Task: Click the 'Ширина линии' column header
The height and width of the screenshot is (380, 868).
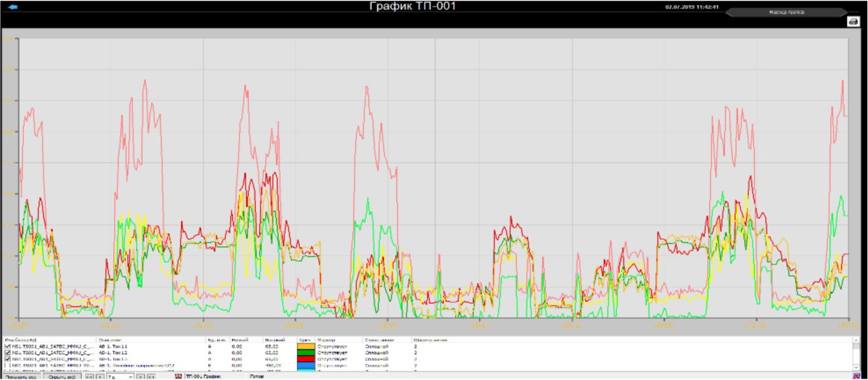Action: pos(430,340)
